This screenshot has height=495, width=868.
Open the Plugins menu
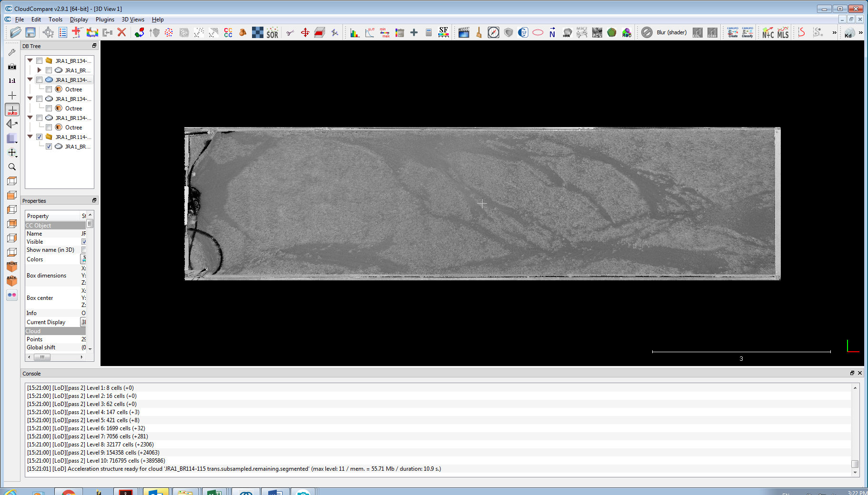coord(105,20)
